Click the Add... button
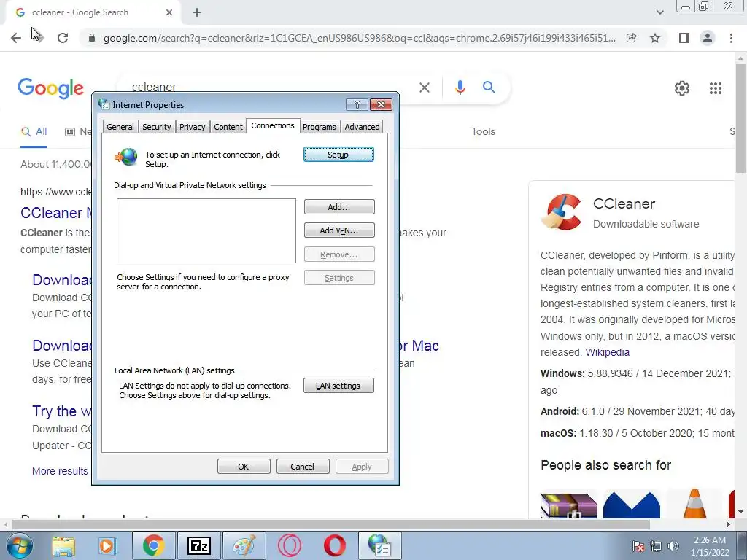 click(x=339, y=206)
